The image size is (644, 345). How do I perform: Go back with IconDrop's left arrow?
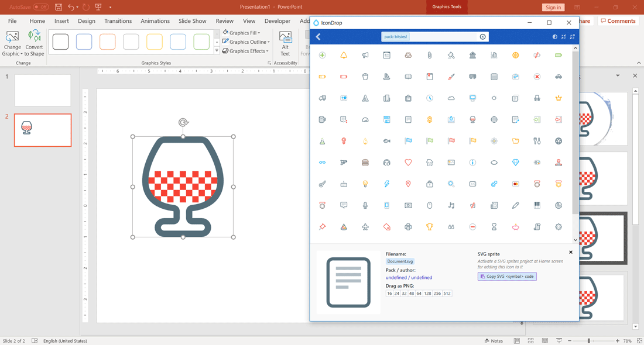coord(318,37)
